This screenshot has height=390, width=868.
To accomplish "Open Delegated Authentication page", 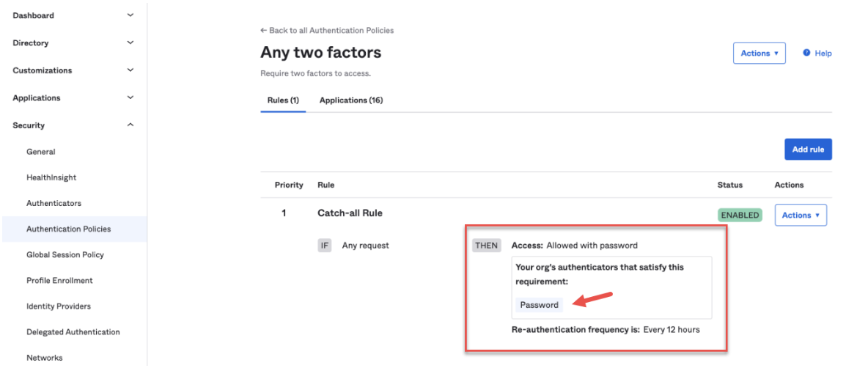I will pyautogui.click(x=73, y=332).
